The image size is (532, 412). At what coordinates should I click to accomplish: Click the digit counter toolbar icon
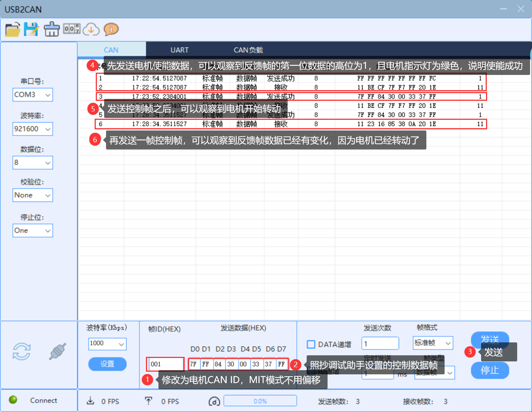(x=72, y=29)
